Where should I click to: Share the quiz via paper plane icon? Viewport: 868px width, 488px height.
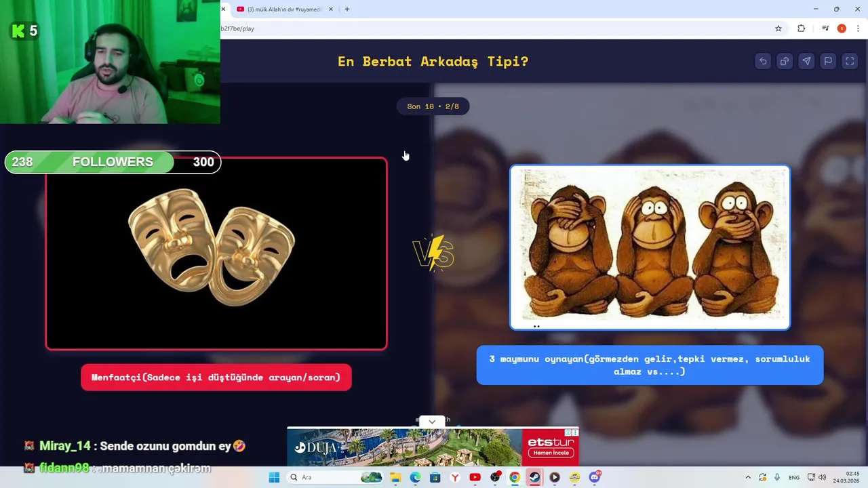coord(806,61)
